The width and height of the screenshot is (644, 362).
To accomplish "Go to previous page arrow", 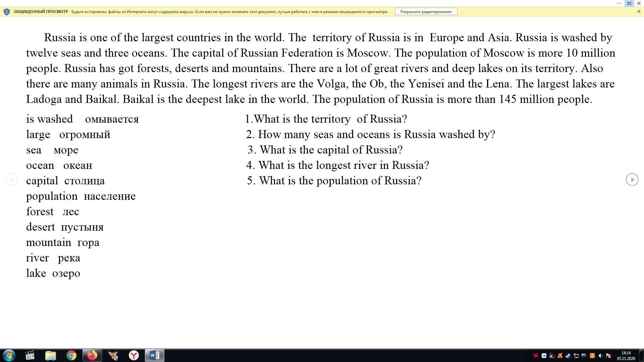I will point(12,180).
